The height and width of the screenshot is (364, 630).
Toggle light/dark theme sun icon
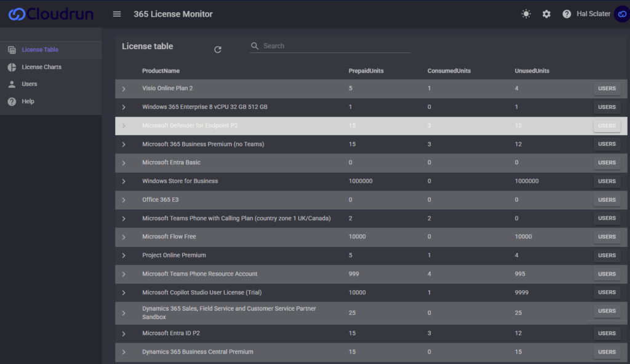coord(526,14)
